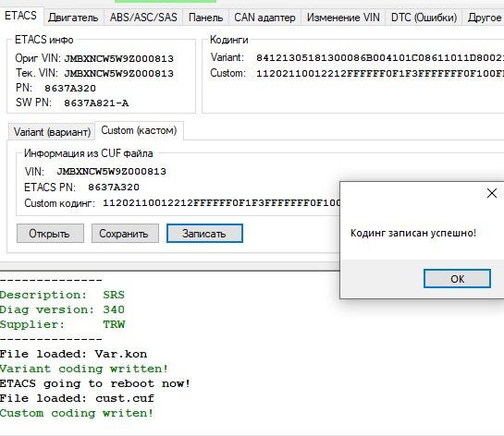Click log line 'File loaded: cust.cuf'

point(77,398)
